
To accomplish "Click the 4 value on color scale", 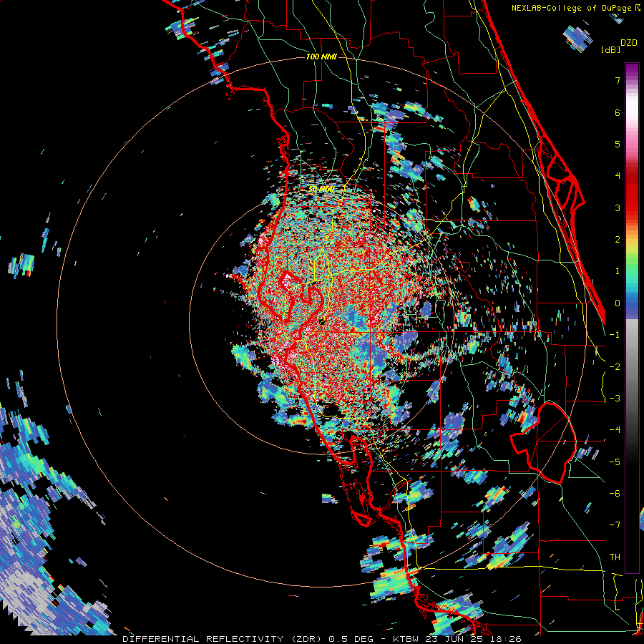I will point(618,176).
